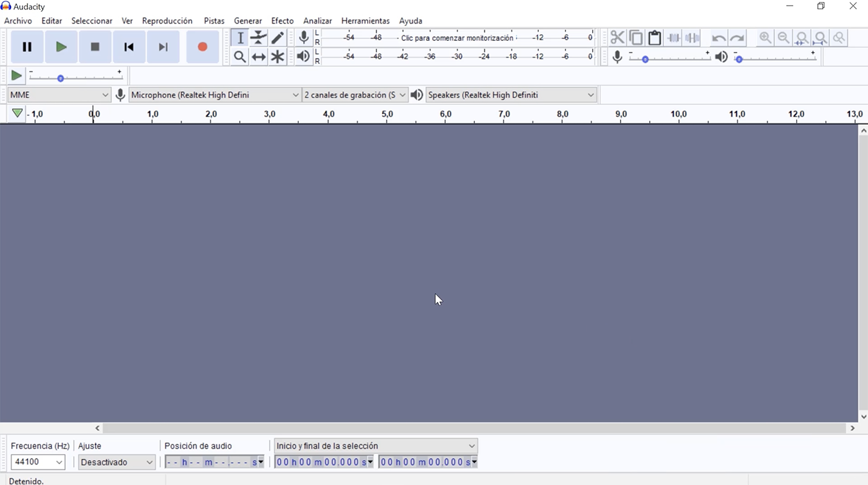Viewport: 868px width, 485px height.
Task: Click the Paste (clipboard) icon
Action: pyautogui.click(x=655, y=38)
